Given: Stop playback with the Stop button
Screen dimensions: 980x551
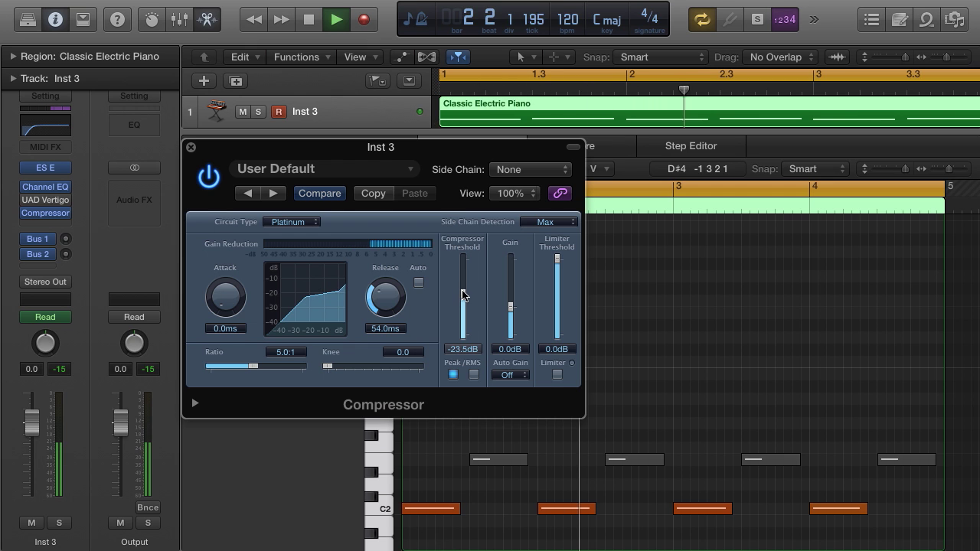Looking at the screenshot, I should pyautogui.click(x=309, y=20).
